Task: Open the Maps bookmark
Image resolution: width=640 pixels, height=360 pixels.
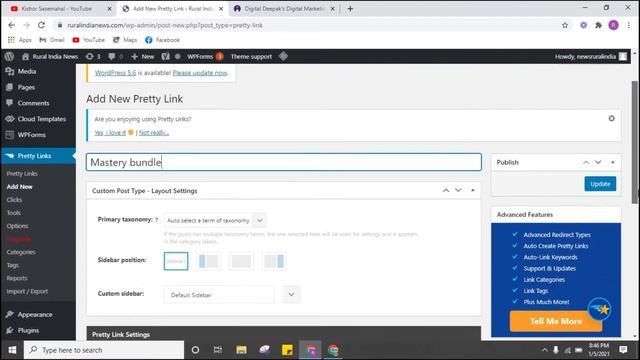Action: (x=125, y=40)
